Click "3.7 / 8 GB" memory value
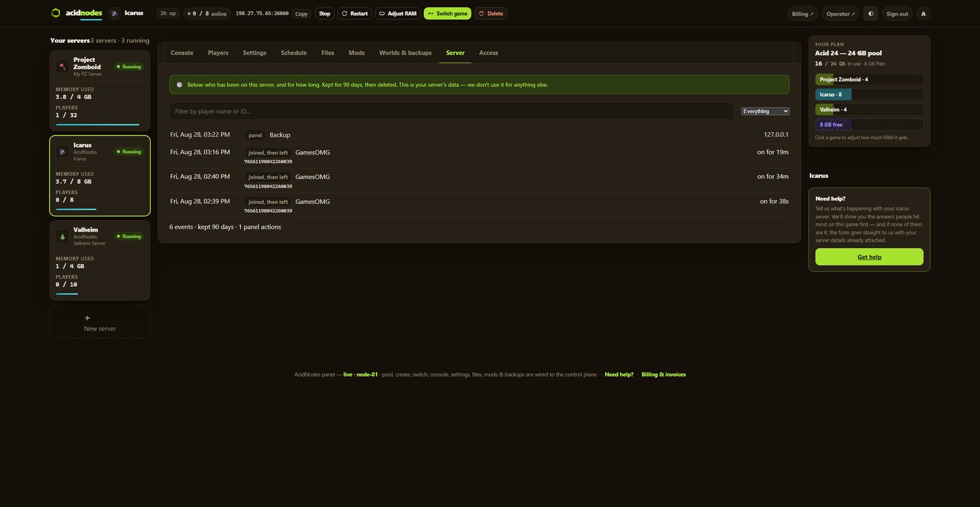This screenshot has width=980, height=507. pos(73,181)
